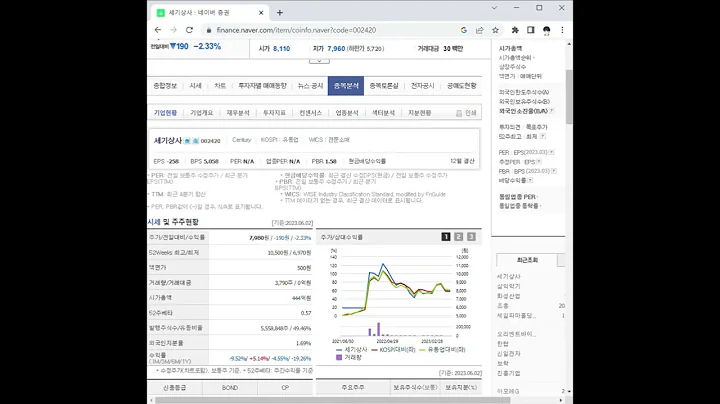720x404 pixels.
Task: Click the Chrome profile avatar
Action: 546,30
